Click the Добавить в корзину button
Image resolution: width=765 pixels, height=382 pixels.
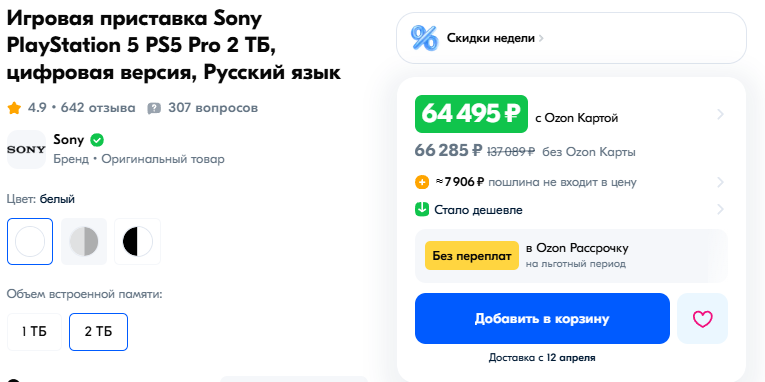[542, 319]
